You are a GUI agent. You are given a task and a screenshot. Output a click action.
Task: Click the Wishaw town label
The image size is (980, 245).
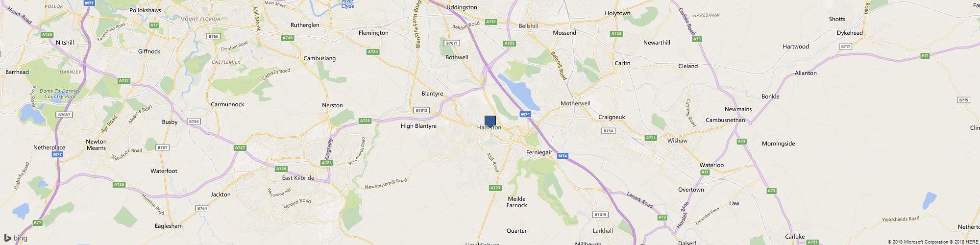coord(677,141)
